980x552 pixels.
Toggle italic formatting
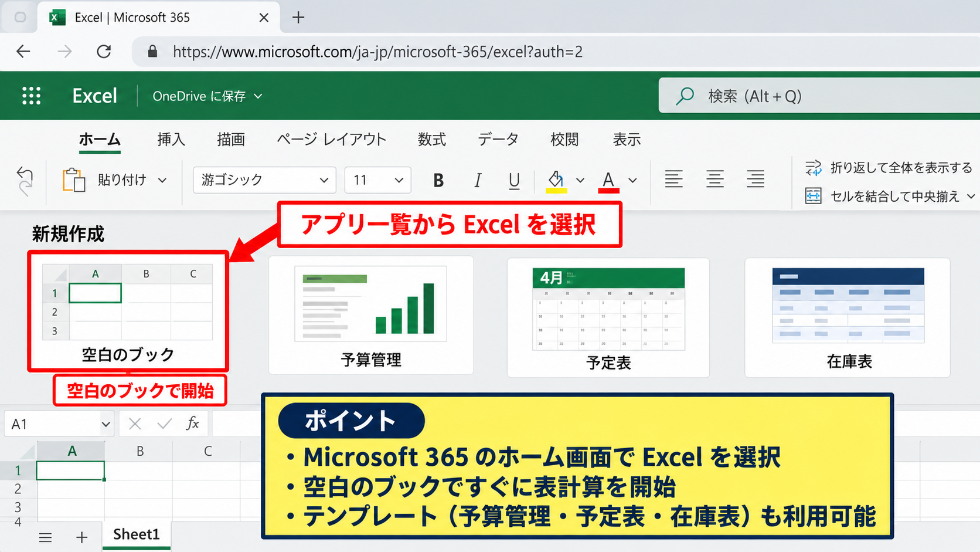click(x=478, y=180)
